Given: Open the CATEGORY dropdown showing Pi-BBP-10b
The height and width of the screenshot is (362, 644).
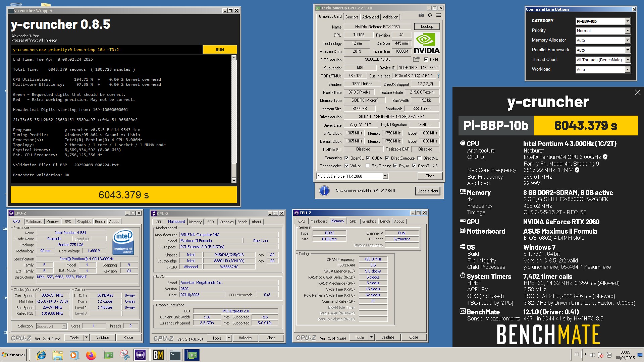Looking at the screenshot, I should [x=603, y=21].
